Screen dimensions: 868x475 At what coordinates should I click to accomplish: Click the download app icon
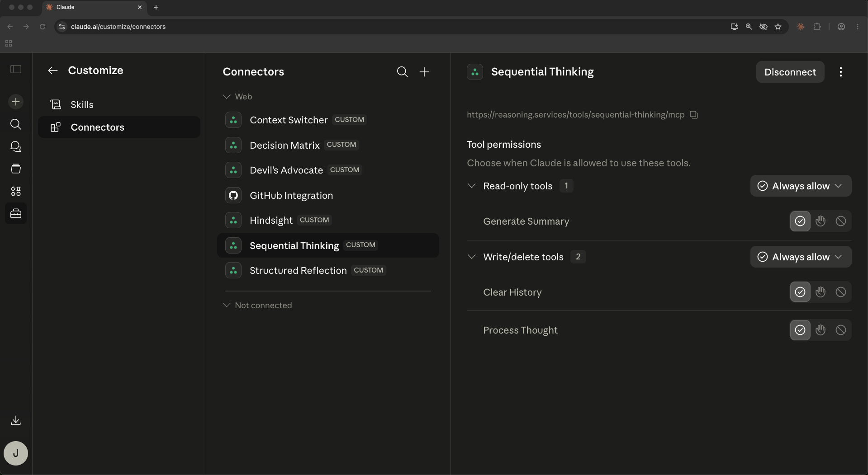coord(16,420)
